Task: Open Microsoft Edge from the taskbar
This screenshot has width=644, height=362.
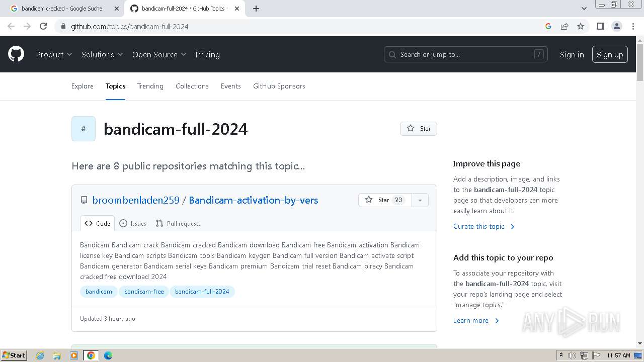Action: [108, 355]
